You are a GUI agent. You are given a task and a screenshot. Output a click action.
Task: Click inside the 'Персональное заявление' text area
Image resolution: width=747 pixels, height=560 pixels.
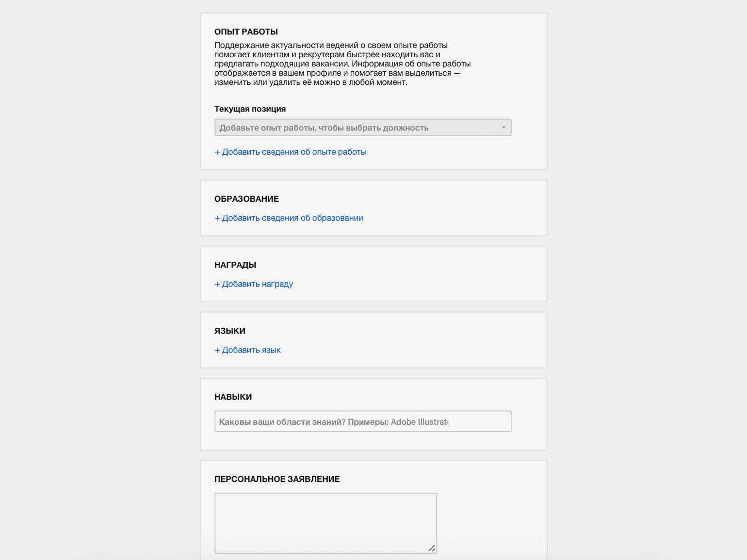pos(325,523)
